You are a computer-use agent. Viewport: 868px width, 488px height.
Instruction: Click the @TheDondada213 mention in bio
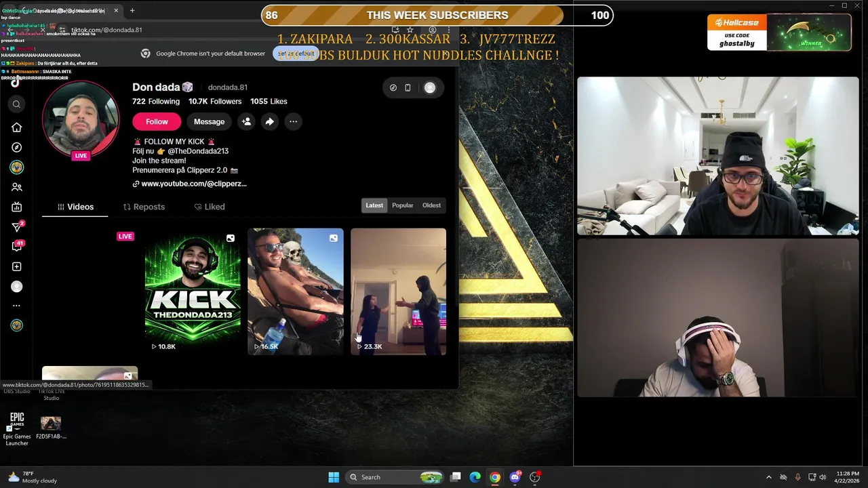[198, 151]
